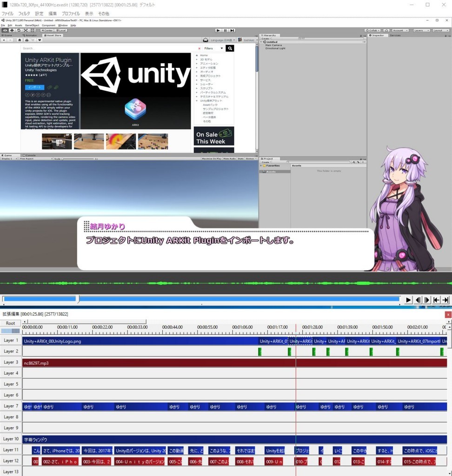
Task: Open the フィルタ menu
Action: tap(24, 13)
